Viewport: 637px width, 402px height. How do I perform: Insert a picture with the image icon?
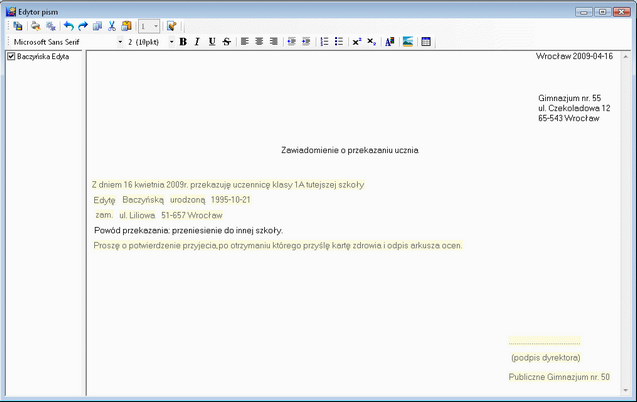pyautogui.click(x=408, y=41)
